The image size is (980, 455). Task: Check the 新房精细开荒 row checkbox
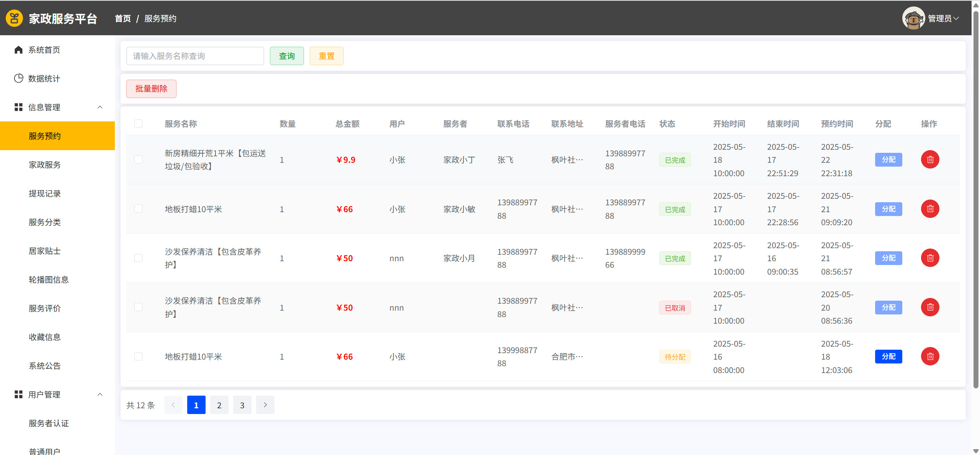click(x=138, y=160)
